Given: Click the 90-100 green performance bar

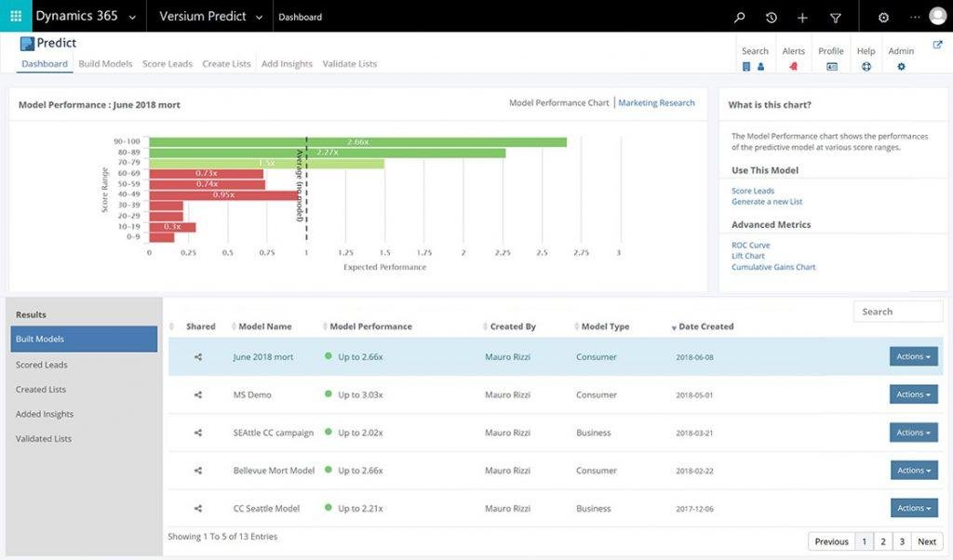Looking at the screenshot, I should pyautogui.click(x=358, y=141).
